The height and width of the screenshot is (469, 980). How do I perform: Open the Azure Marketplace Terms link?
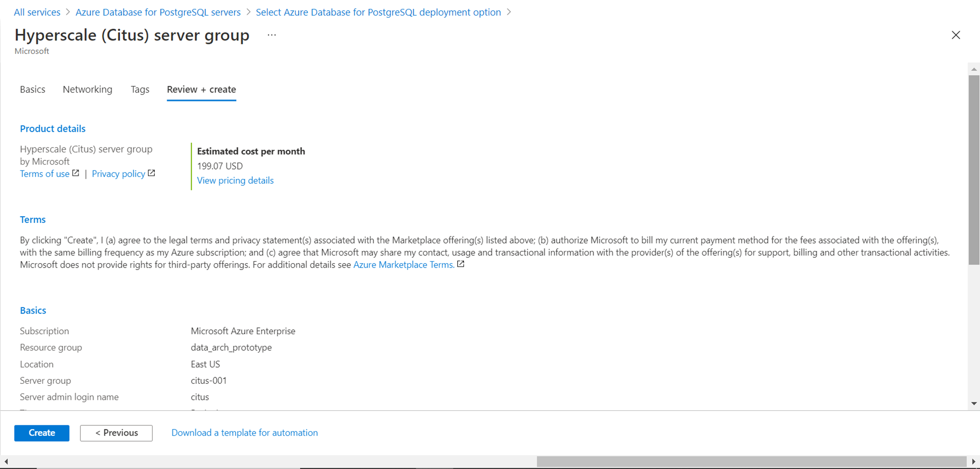pyautogui.click(x=404, y=265)
